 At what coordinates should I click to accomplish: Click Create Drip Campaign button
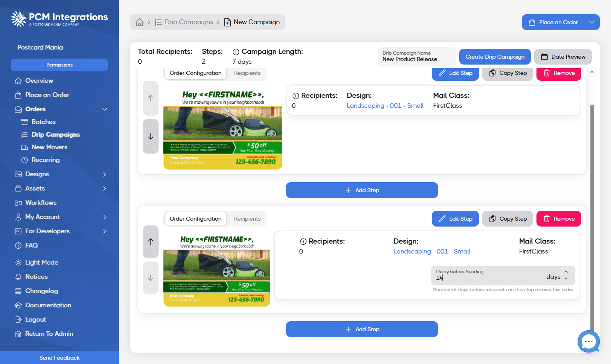pyautogui.click(x=495, y=57)
